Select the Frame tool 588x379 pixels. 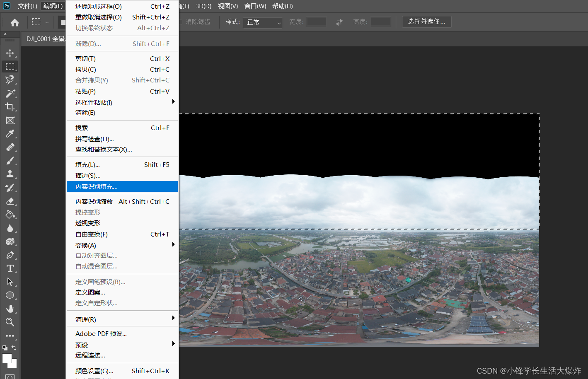10,121
